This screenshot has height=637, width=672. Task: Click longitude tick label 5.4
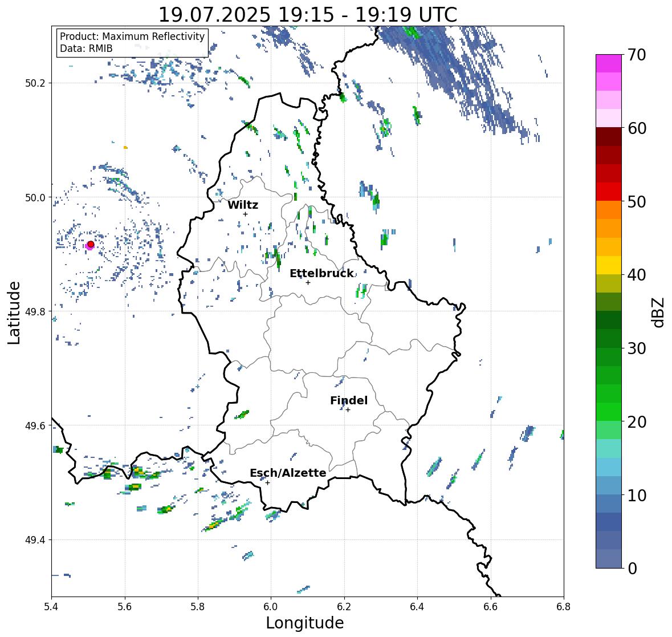[51, 607]
